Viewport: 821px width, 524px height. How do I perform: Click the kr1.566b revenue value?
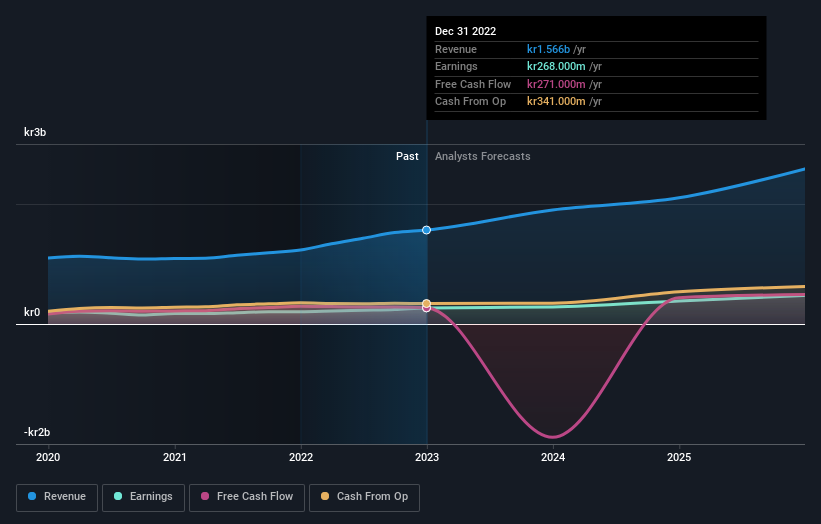click(548, 49)
